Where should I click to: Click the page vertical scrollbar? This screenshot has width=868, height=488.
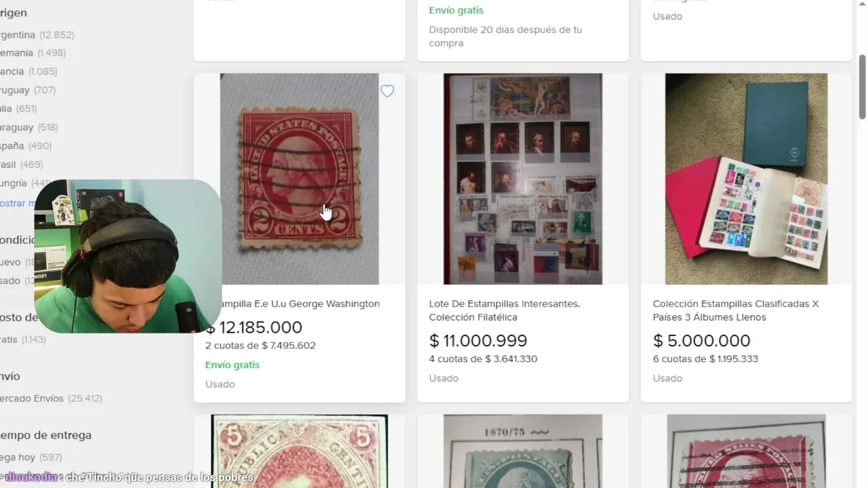coord(863,88)
